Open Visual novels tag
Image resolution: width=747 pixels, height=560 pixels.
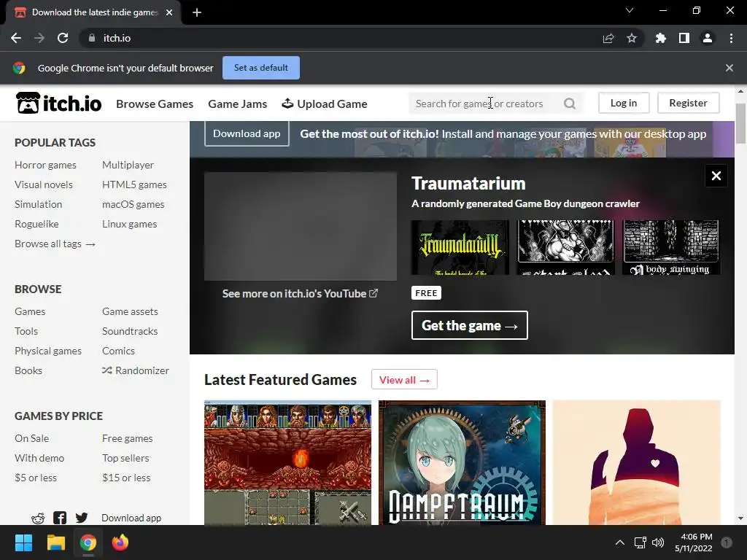point(43,184)
